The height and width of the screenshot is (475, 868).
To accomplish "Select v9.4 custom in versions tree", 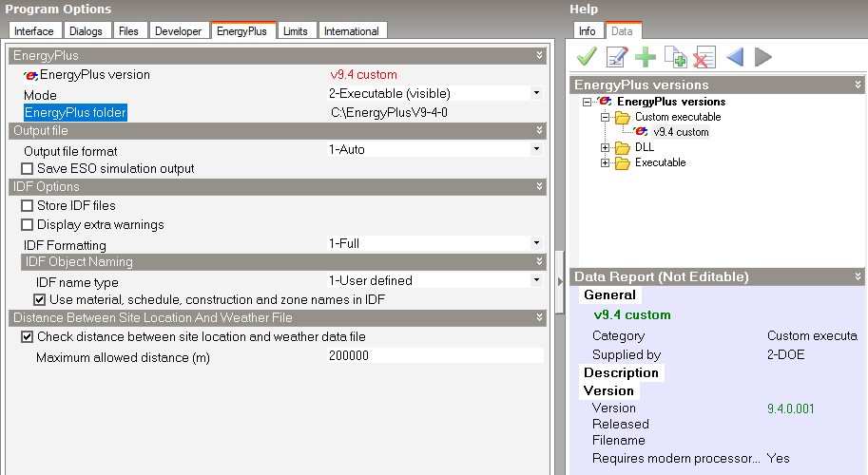I will click(681, 132).
